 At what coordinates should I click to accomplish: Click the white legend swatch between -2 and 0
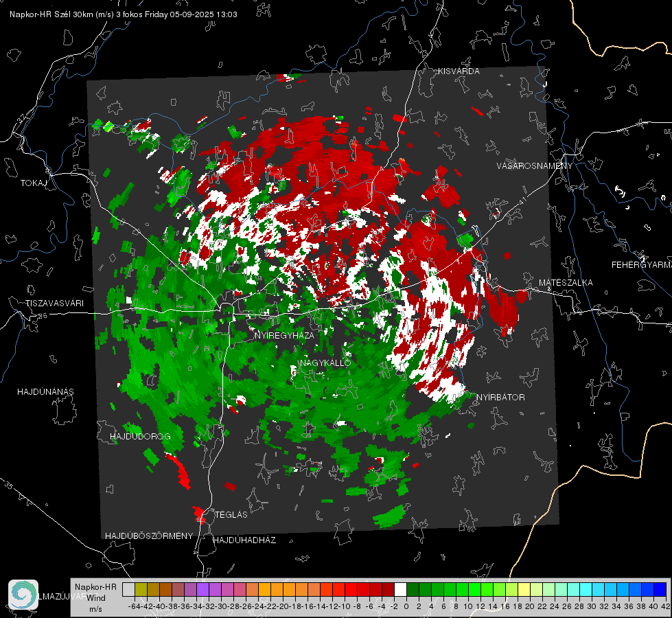(x=400, y=590)
